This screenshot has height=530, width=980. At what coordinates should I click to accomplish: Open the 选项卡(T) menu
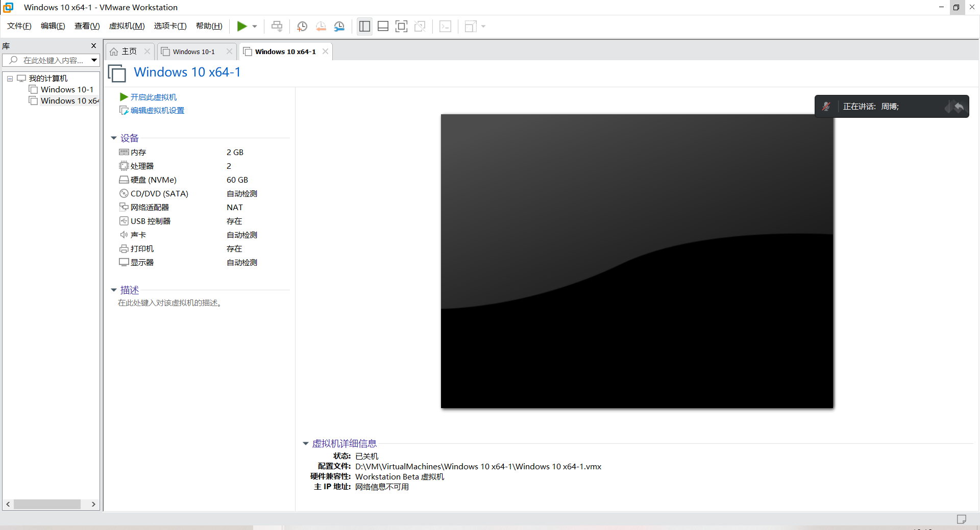(170, 26)
